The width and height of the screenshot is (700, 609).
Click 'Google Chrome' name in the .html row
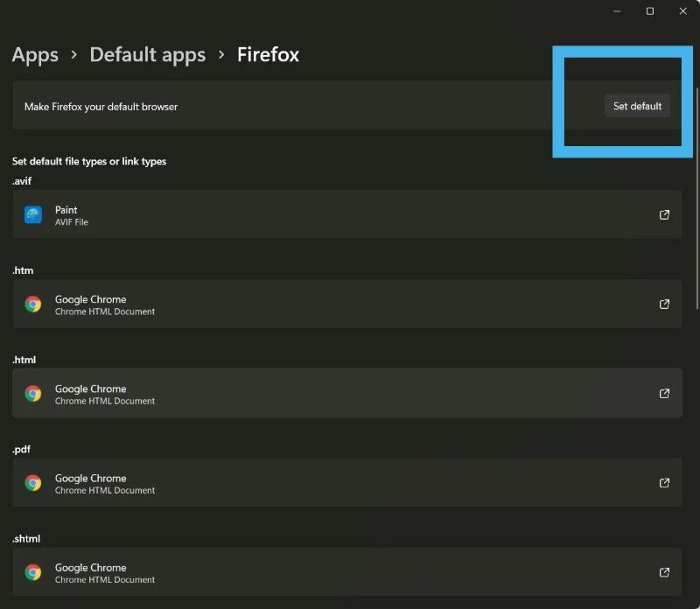click(91, 388)
